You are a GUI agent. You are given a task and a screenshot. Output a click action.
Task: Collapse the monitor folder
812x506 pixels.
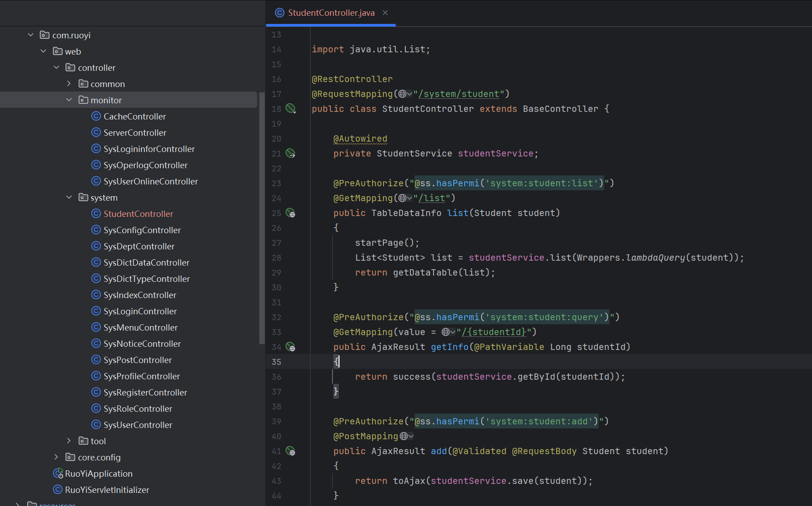coord(69,100)
